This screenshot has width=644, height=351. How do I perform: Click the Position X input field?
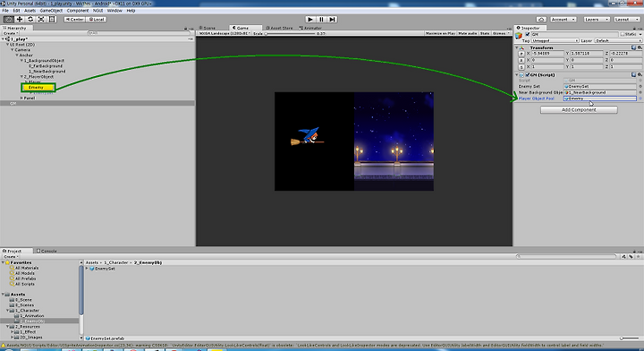coord(547,54)
